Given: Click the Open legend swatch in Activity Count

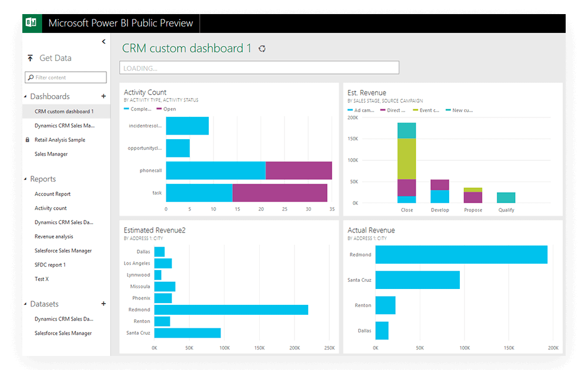Looking at the screenshot, I should pos(159,109).
